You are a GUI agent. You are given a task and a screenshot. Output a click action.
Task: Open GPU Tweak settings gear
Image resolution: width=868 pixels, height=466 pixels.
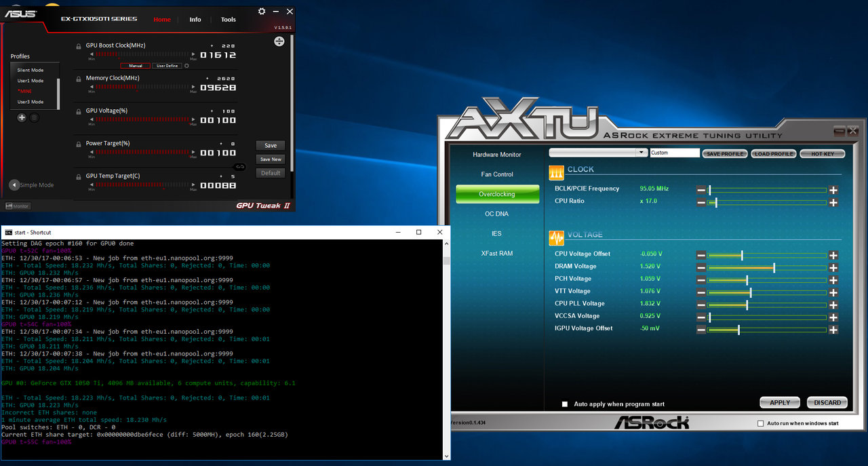point(262,12)
